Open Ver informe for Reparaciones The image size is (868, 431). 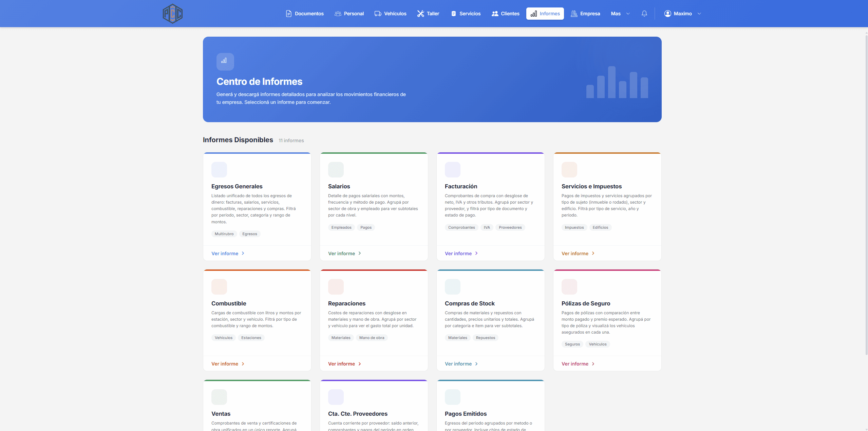(344, 364)
